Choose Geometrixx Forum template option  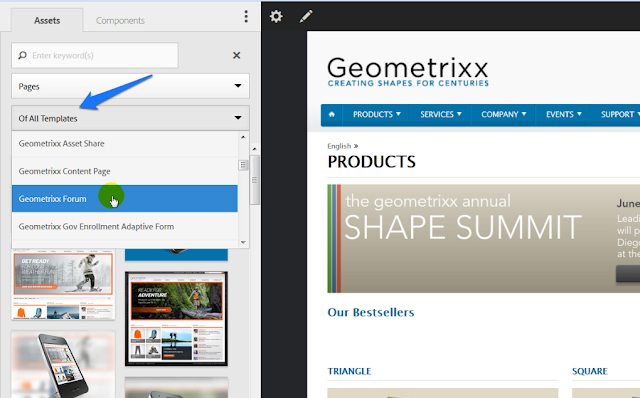[124, 199]
